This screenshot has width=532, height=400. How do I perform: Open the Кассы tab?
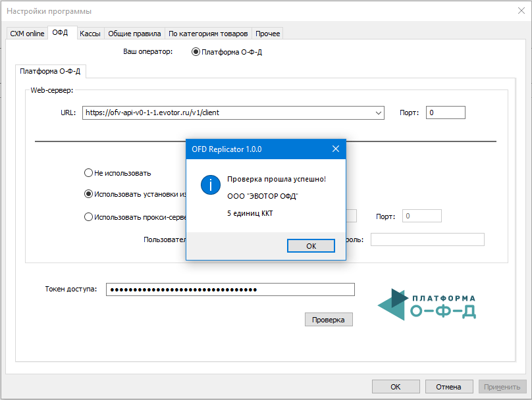click(x=90, y=34)
